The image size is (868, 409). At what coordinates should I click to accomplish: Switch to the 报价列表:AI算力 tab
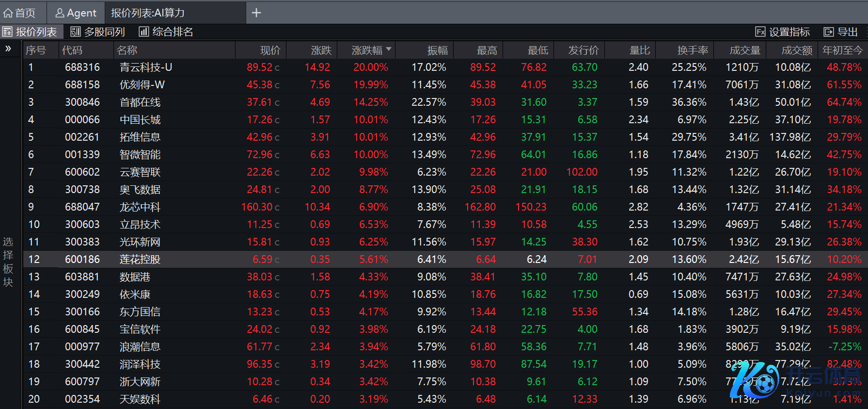point(148,13)
